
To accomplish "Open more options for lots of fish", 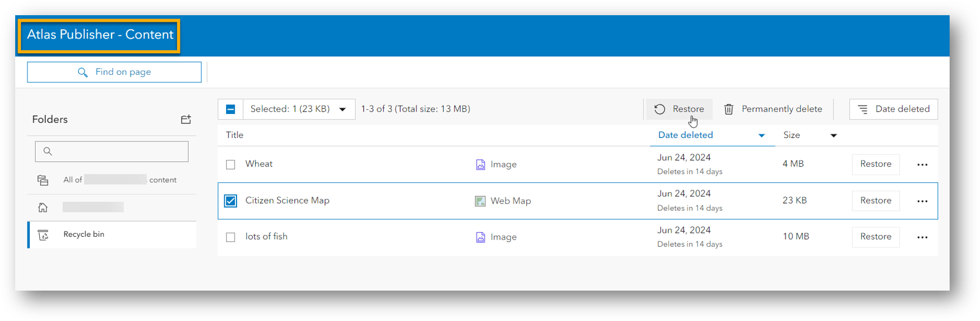I will 922,237.
